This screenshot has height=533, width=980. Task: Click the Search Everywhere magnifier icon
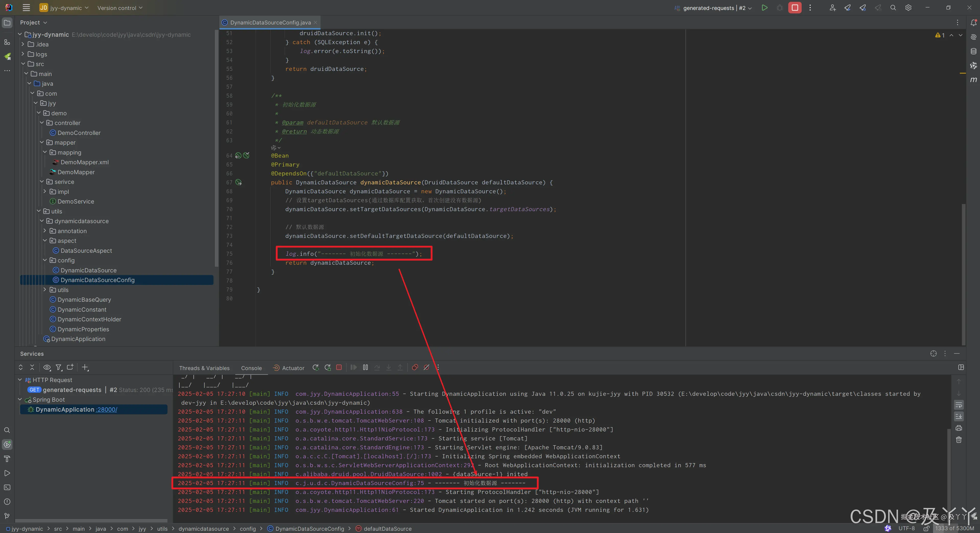click(893, 8)
